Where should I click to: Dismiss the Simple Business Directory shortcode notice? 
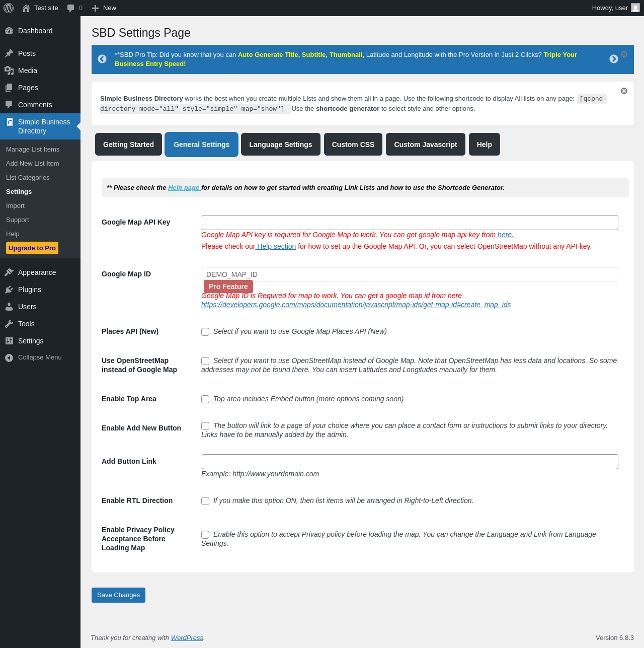(624, 91)
